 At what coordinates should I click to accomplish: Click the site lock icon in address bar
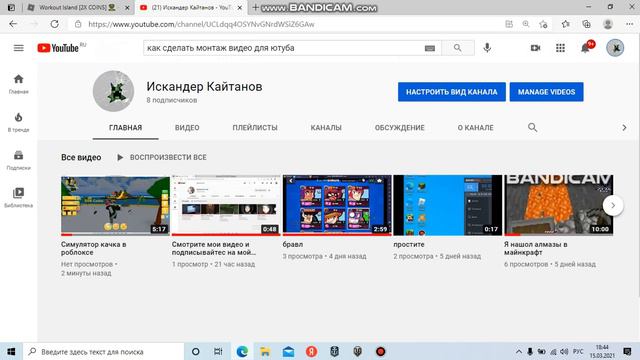point(78,24)
